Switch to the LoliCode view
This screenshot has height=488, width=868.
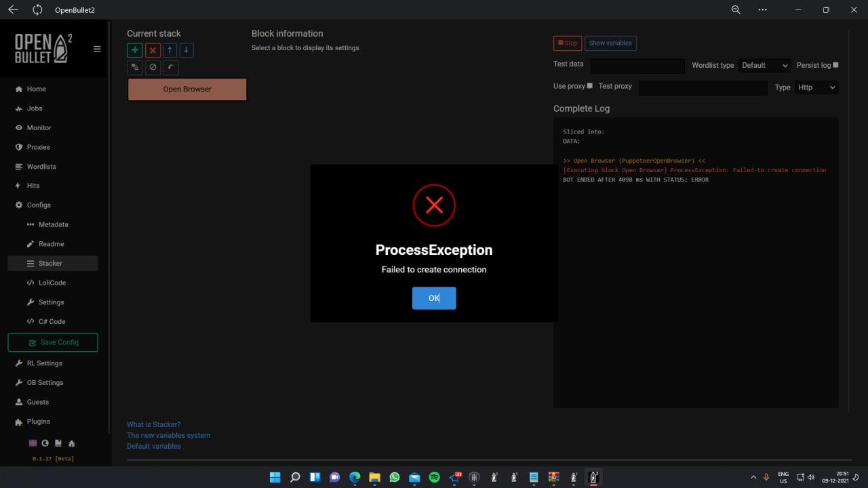[x=51, y=283]
